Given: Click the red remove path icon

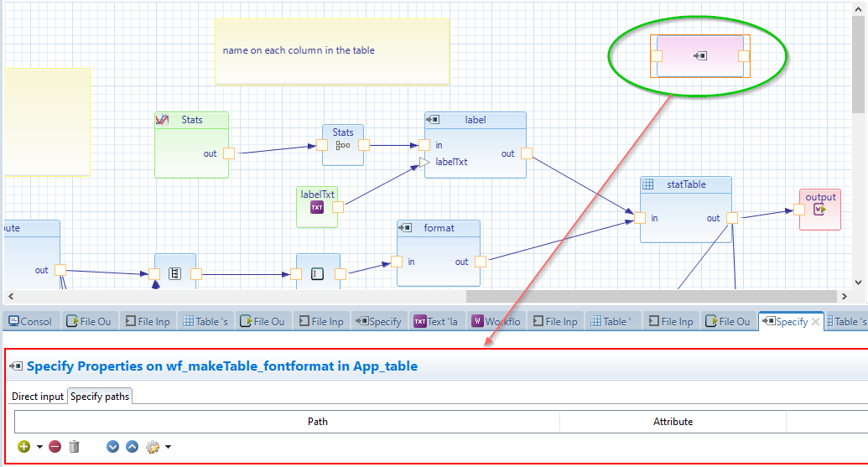Looking at the screenshot, I should click(55, 447).
